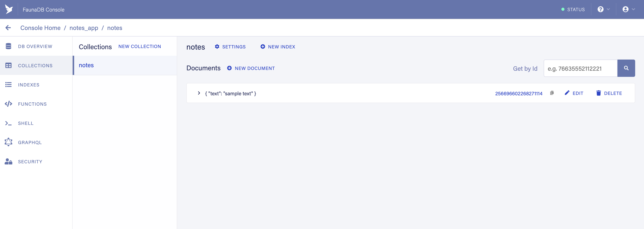The image size is (644, 229).
Task: Select the notes collection in the list
Action: click(125, 65)
